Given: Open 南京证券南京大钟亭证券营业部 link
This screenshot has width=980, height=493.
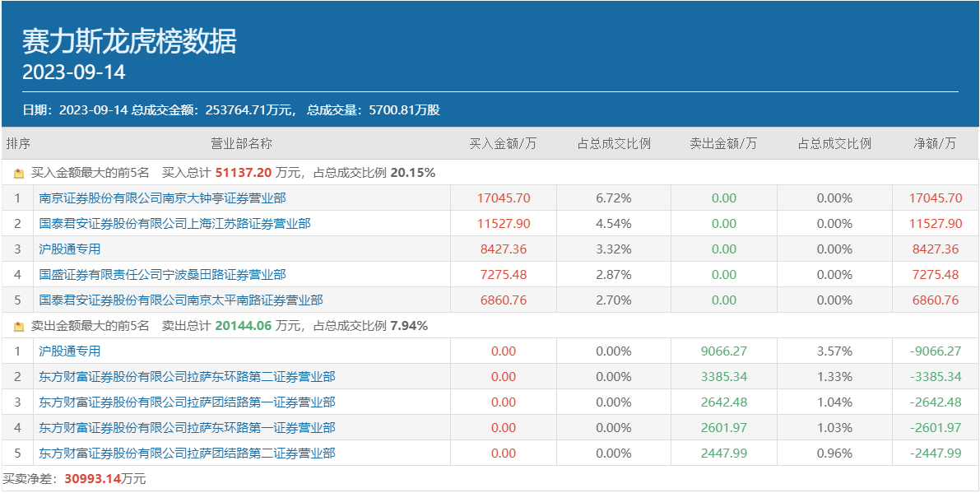Looking at the screenshot, I should coord(162,198).
